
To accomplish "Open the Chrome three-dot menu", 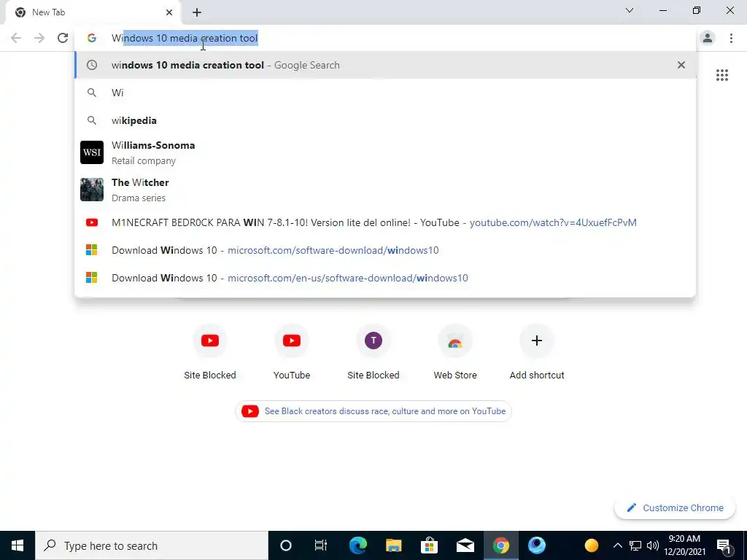I will [731, 38].
